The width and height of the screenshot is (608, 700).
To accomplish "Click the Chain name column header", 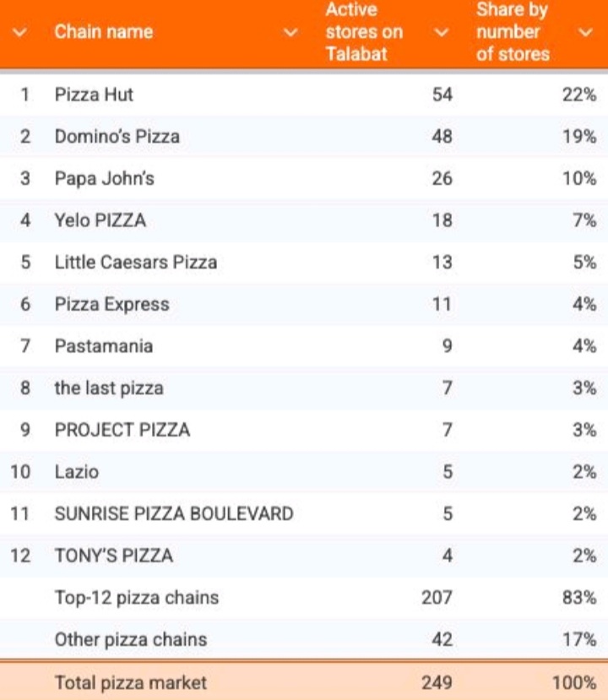I will [x=104, y=32].
